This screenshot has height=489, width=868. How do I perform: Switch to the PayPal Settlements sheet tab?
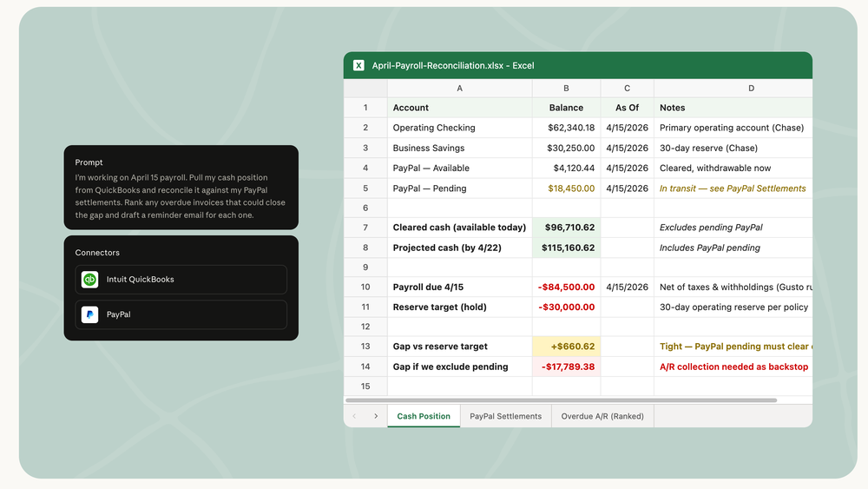point(505,416)
